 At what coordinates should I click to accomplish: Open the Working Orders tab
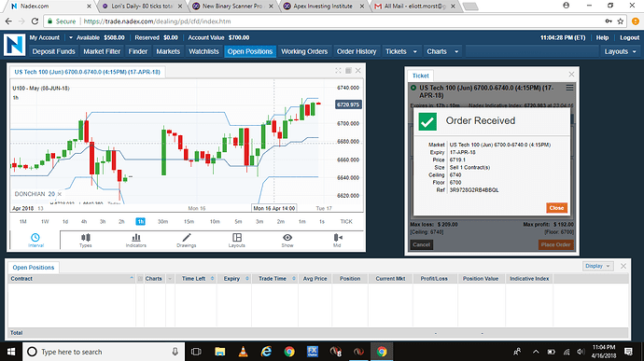coord(304,51)
